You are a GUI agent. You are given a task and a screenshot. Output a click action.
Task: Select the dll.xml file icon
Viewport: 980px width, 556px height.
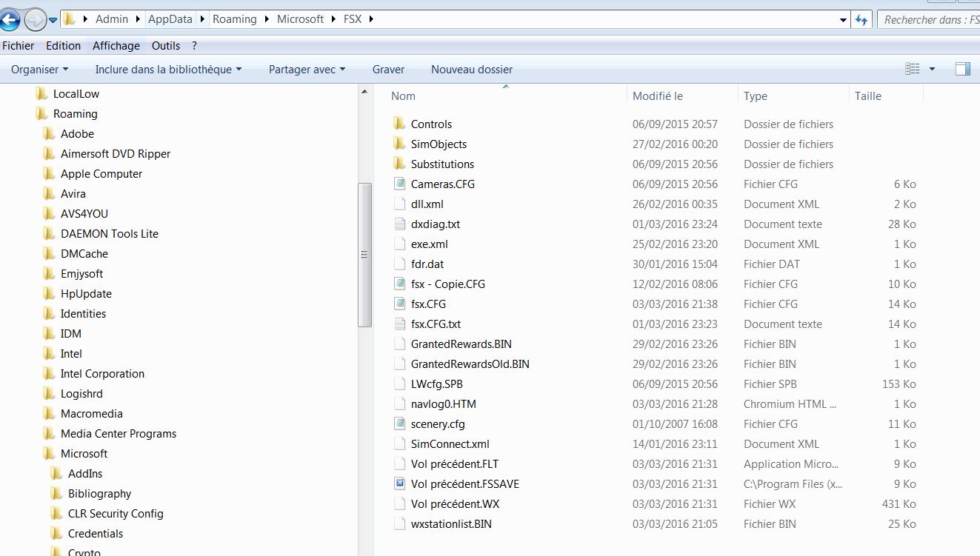tap(399, 204)
